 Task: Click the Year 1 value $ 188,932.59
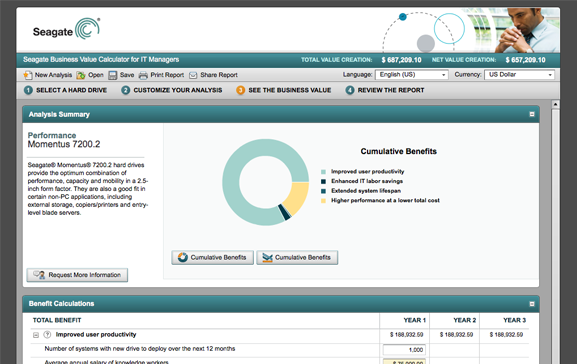[x=406, y=335]
